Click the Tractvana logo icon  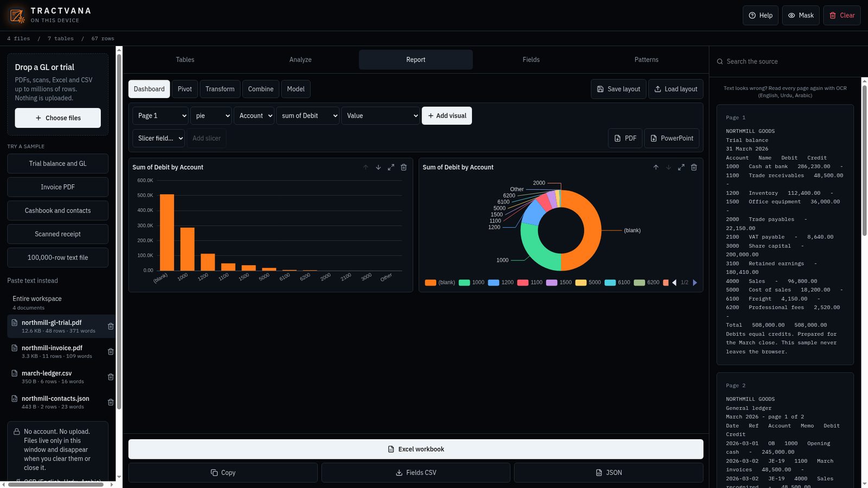(17, 16)
